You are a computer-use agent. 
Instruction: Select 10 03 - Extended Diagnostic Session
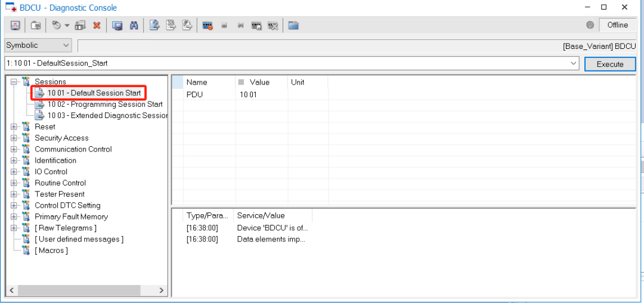107,115
